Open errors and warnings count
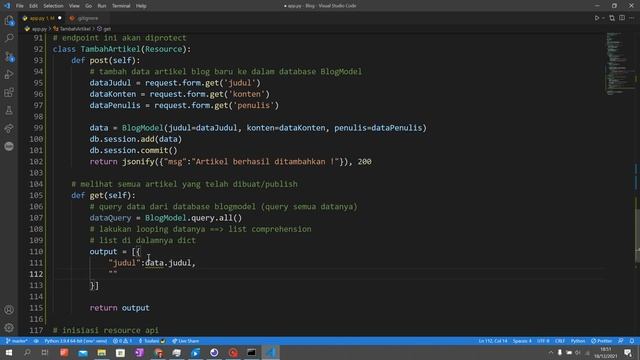 pos(122,341)
